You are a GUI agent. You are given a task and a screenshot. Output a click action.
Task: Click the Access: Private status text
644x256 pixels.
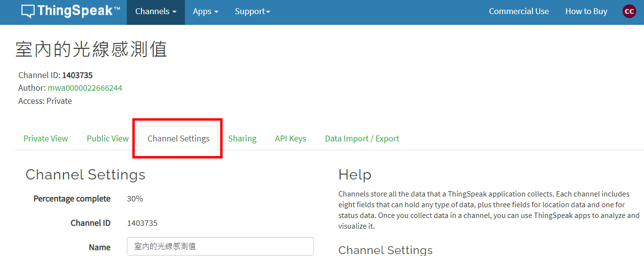45,101
